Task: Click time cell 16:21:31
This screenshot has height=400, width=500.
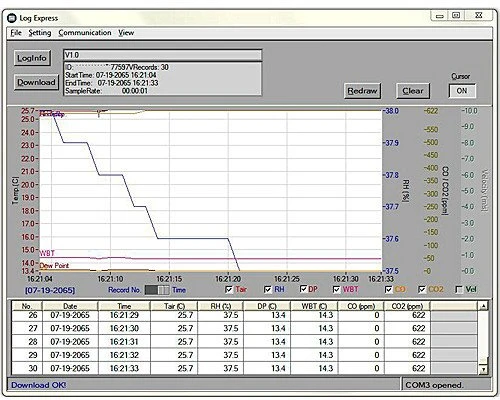Action: click(124, 342)
